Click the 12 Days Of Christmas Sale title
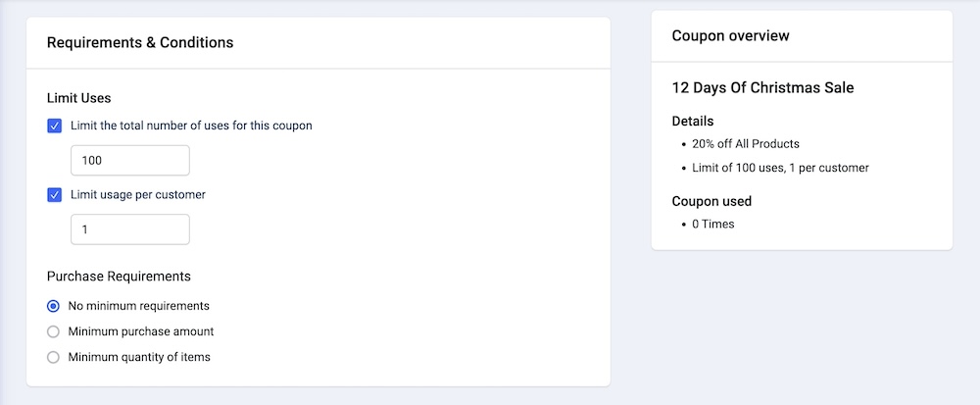This screenshot has width=980, height=405. coord(762,88)
